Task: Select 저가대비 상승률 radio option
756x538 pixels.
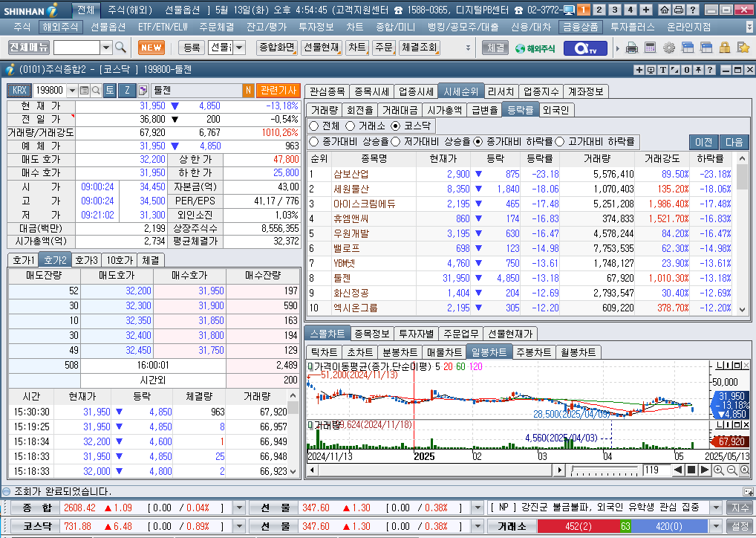Action: coord(396,142)
